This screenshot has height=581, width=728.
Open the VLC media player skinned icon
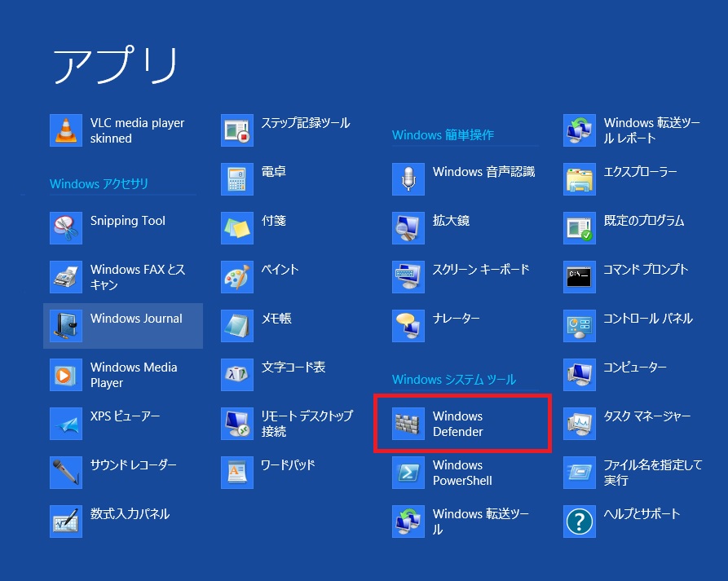66,130
